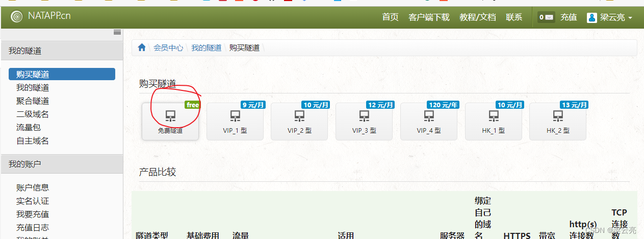The image size is (644, 239).
Task: Open 我要充值 in the sidebar
Action: pos(33,214)
